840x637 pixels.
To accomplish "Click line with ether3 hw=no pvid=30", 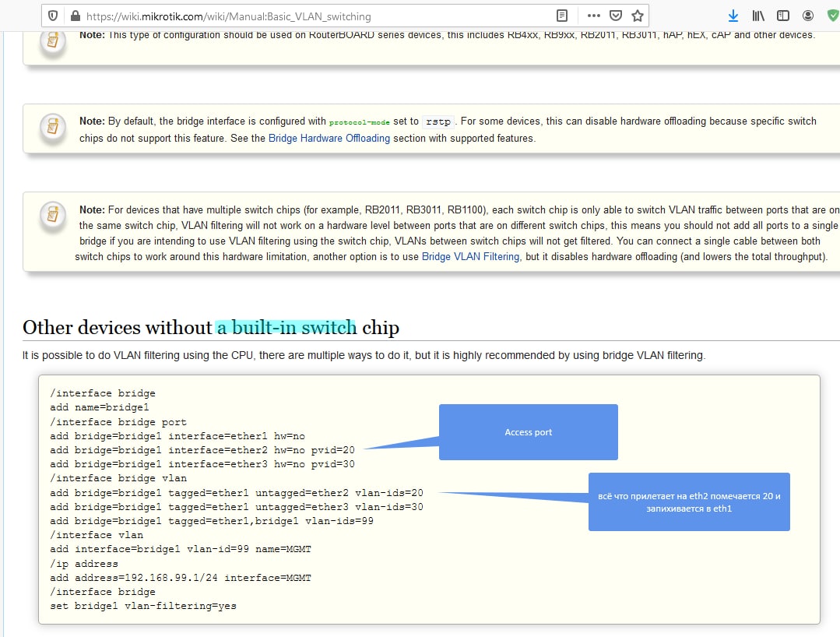I will (202, 464).
